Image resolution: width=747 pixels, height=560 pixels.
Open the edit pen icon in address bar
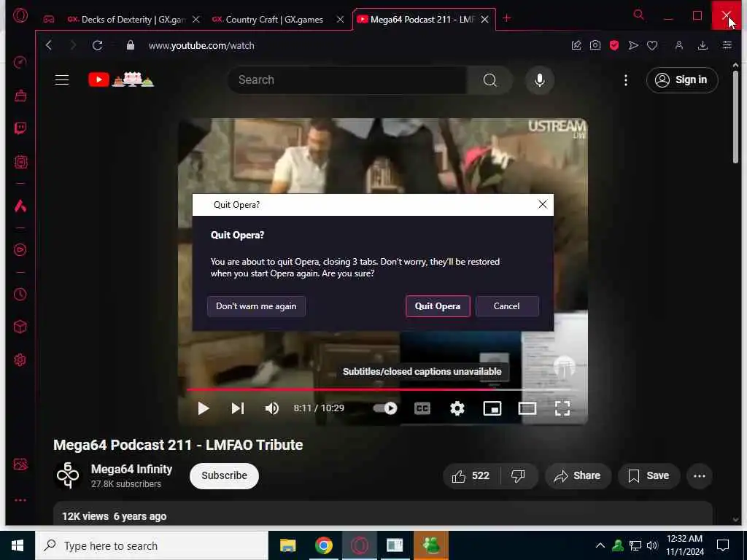576,45
